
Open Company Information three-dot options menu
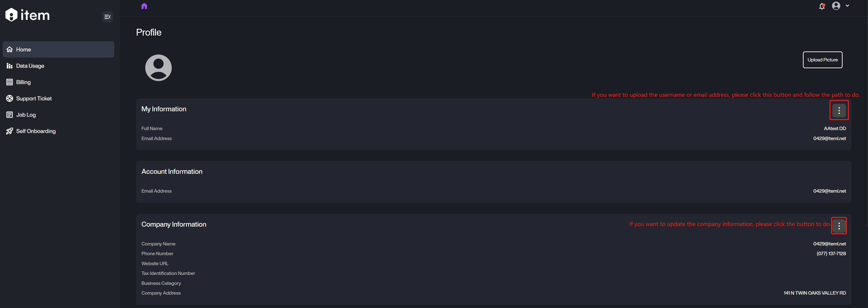point(839,226)
